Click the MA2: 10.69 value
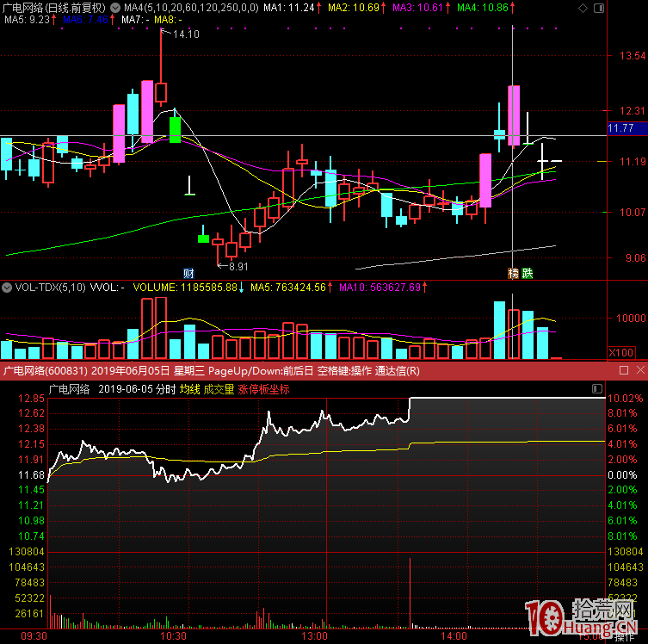The image size is (648, 644). [354, 8]
